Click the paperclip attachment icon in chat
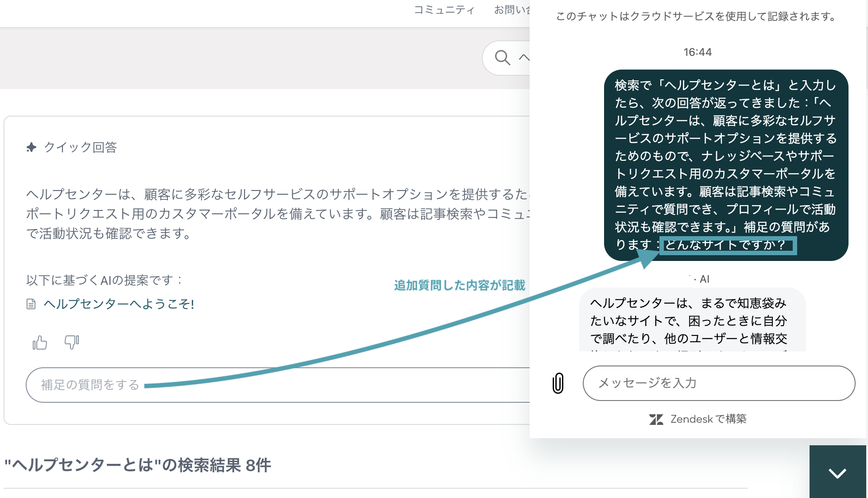 pos(558,383)
